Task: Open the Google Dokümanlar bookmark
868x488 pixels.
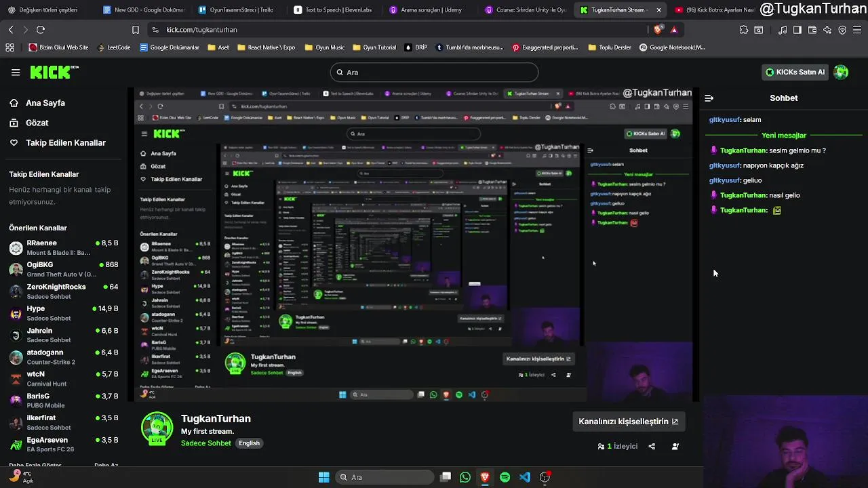Action: click(170, 47)
